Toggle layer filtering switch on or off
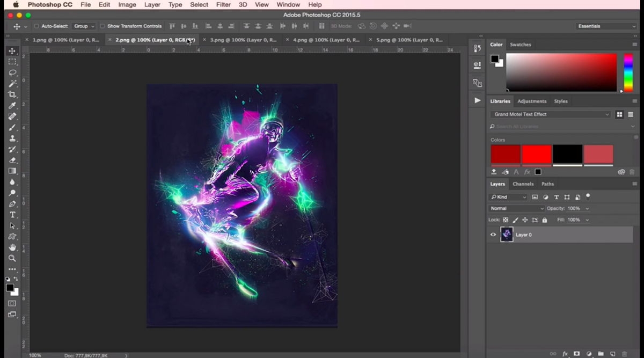This screenshot has height=358, width=644. [x=588, y=197]
